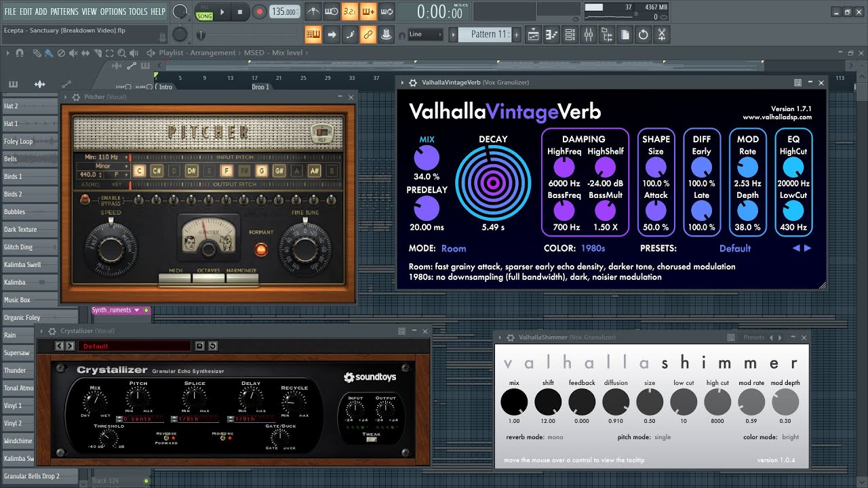
Task: Toggle the metronome icon
Action: click(313, 12)
